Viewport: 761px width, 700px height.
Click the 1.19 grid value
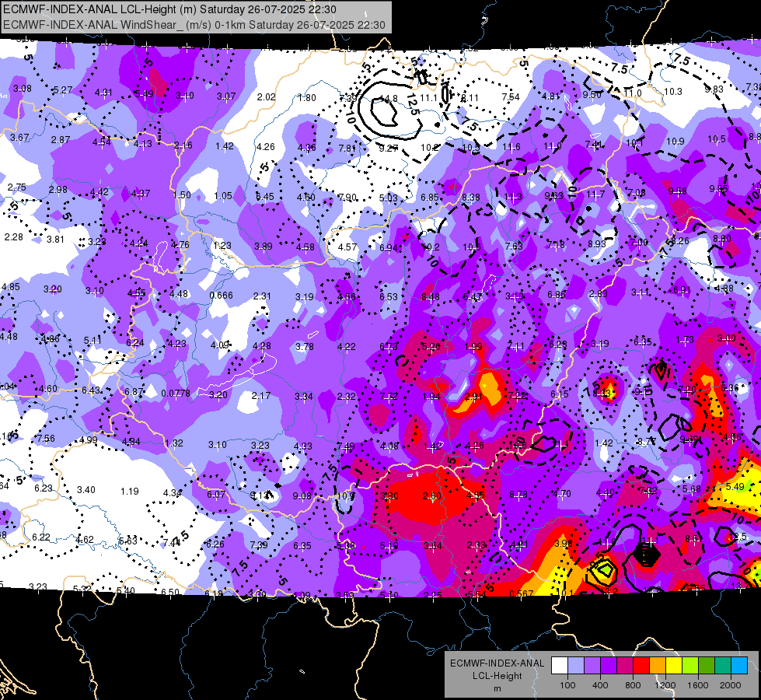(x=130, y=492)
